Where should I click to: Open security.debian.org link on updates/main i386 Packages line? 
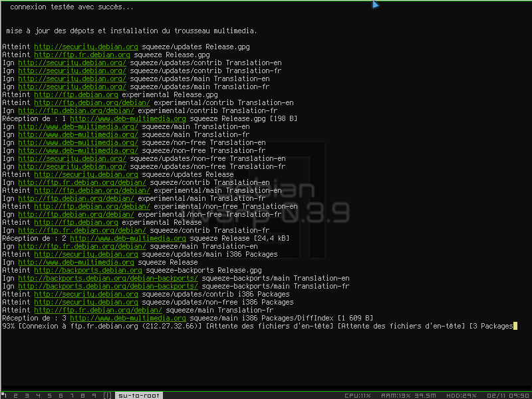(86, 254)
